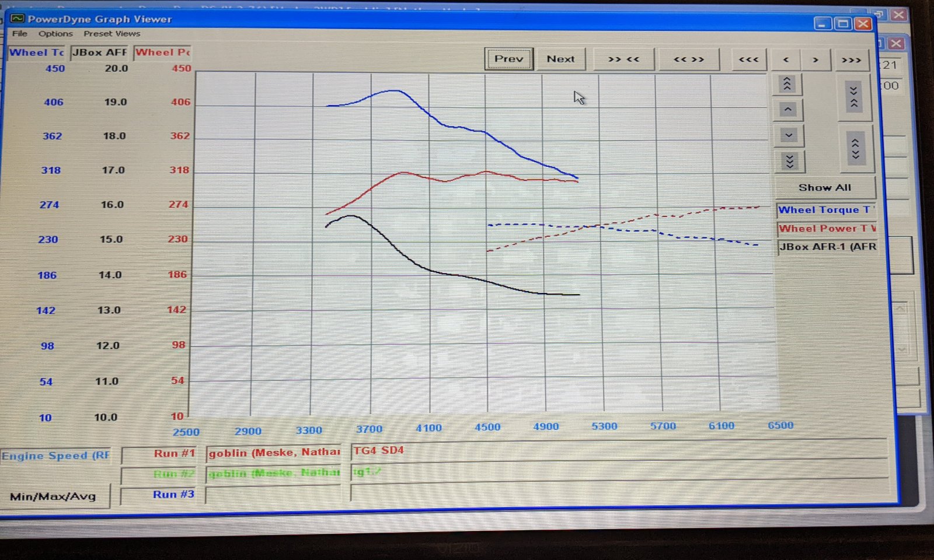Click the '<< >>' horizontal expand button
This screenshot has width=934, height=560.
(x=688, y=59)
